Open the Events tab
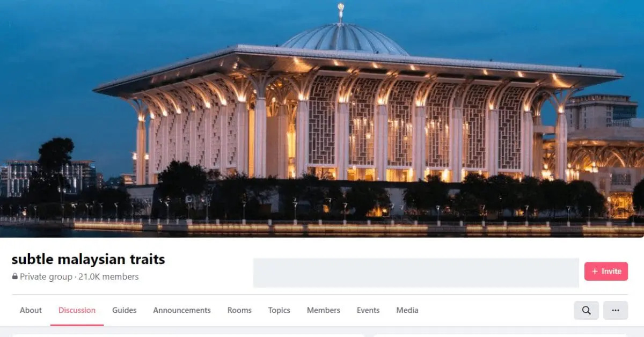Viewport: 644px width, 337px height. [368, 310]
